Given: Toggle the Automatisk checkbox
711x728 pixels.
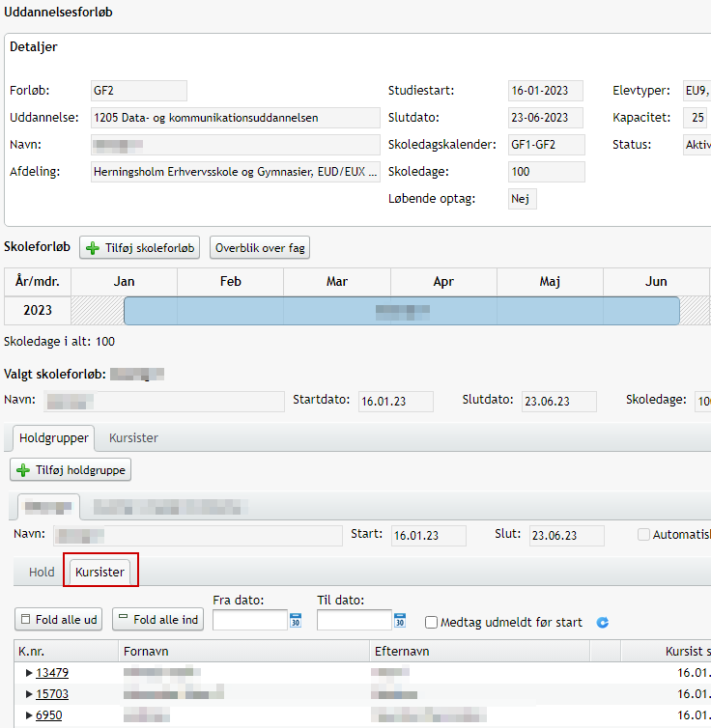Looking at the screenshot, I should coord(643,534).
